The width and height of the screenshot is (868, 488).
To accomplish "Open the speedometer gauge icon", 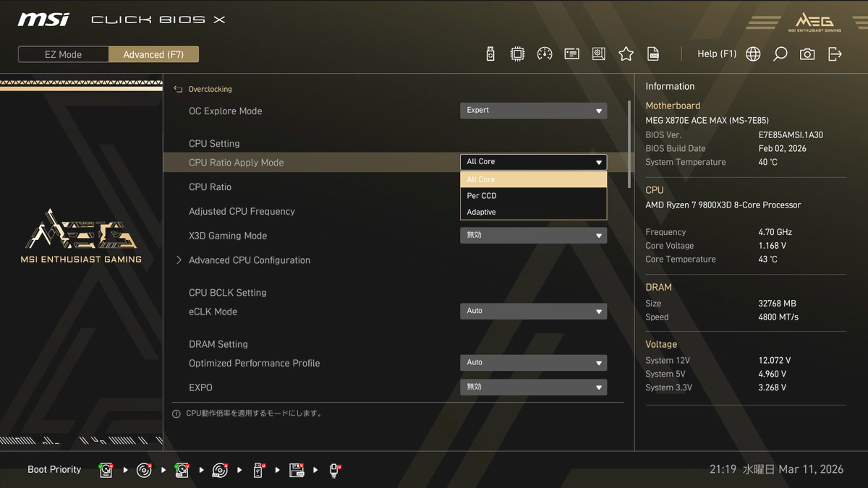I will (x=545, y=54).
